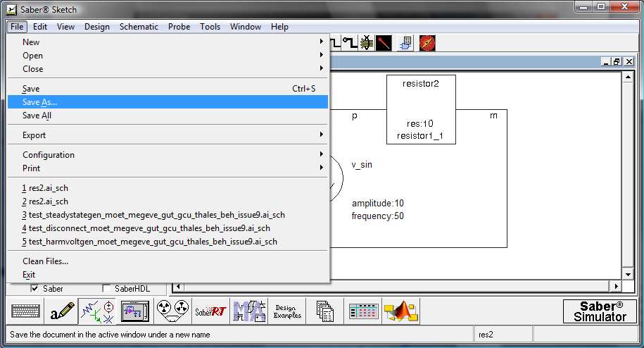Open the Schematic menu

point(139,27)
